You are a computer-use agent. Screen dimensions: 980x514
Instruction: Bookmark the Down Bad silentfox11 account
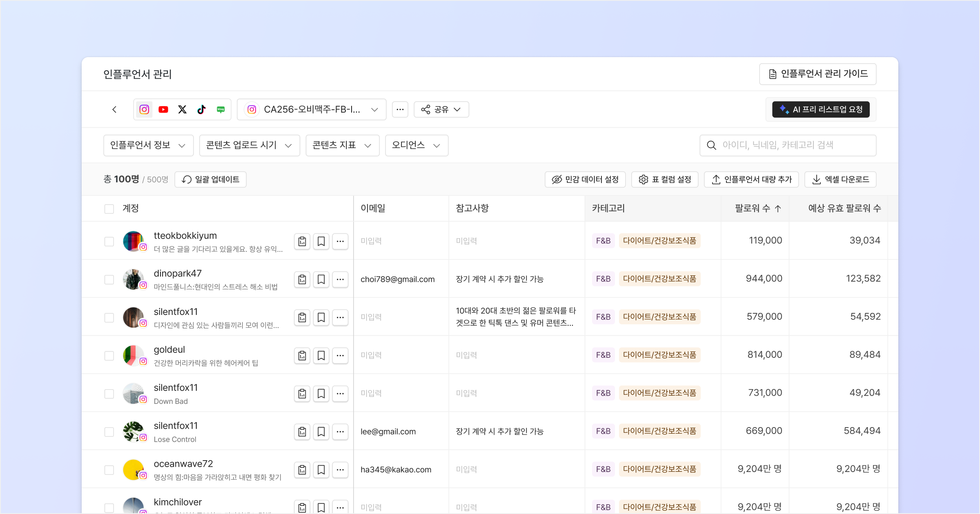click(x=321, y=394)
